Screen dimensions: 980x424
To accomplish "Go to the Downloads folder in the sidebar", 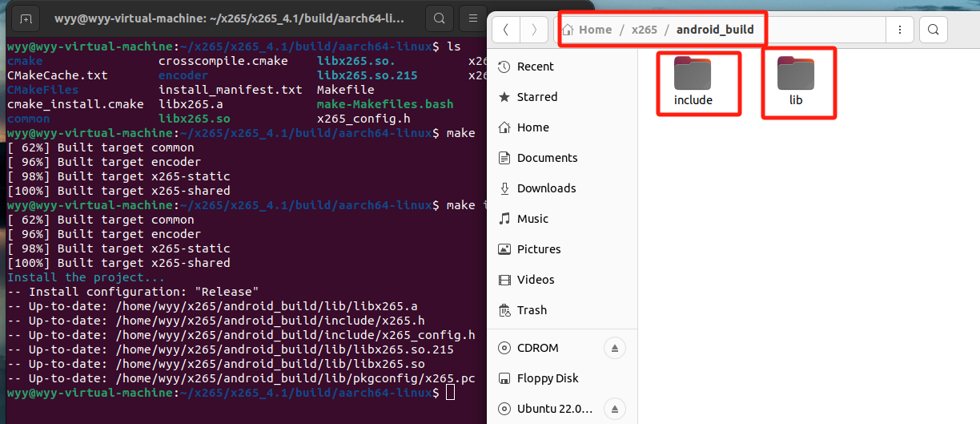I will click(546, 188).
